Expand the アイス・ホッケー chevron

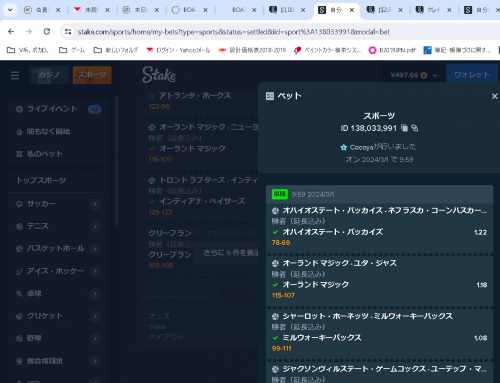click(x=95, y=271)
